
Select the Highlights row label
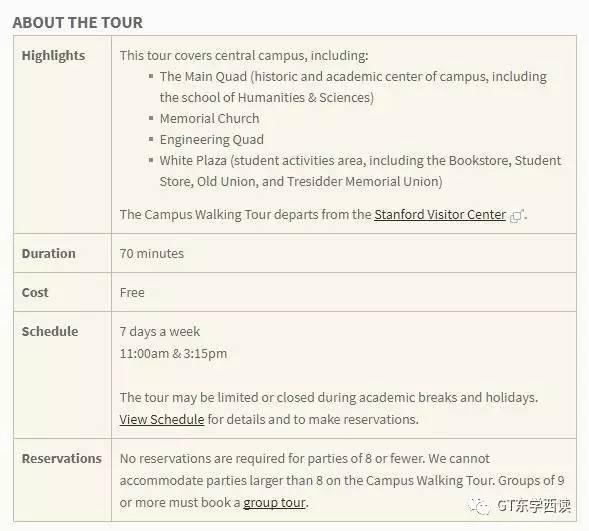53,56
